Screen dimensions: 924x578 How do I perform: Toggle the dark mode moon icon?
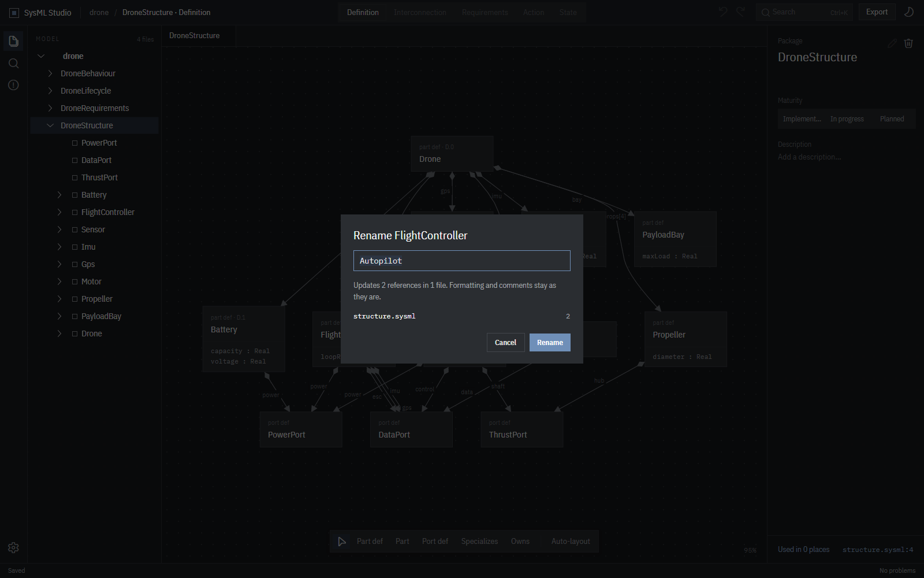(x=908, y=12)
